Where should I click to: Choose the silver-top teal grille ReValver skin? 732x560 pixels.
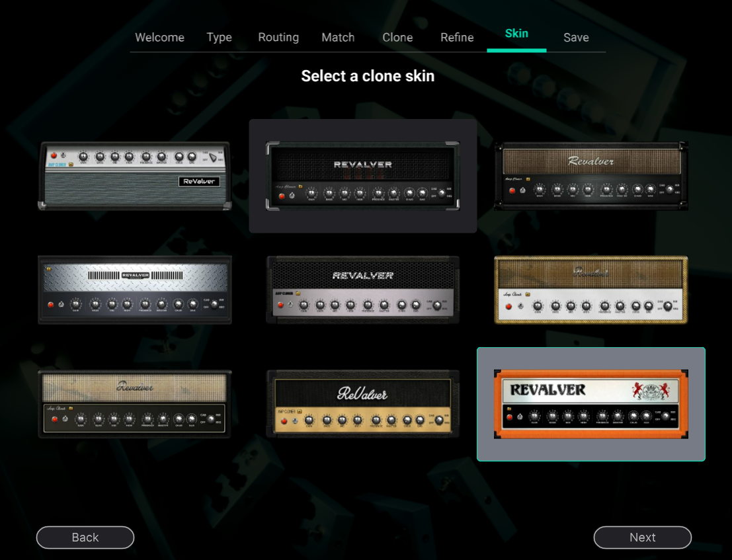coord(134,176)
